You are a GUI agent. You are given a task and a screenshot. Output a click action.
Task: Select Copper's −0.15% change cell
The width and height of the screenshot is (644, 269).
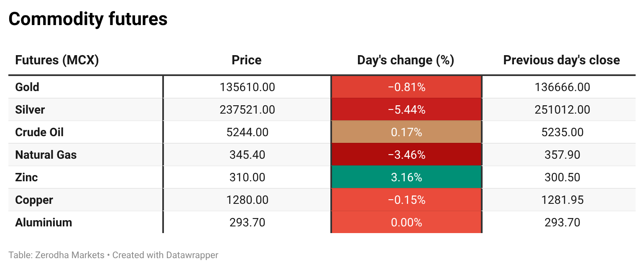[x=406, y=200]
